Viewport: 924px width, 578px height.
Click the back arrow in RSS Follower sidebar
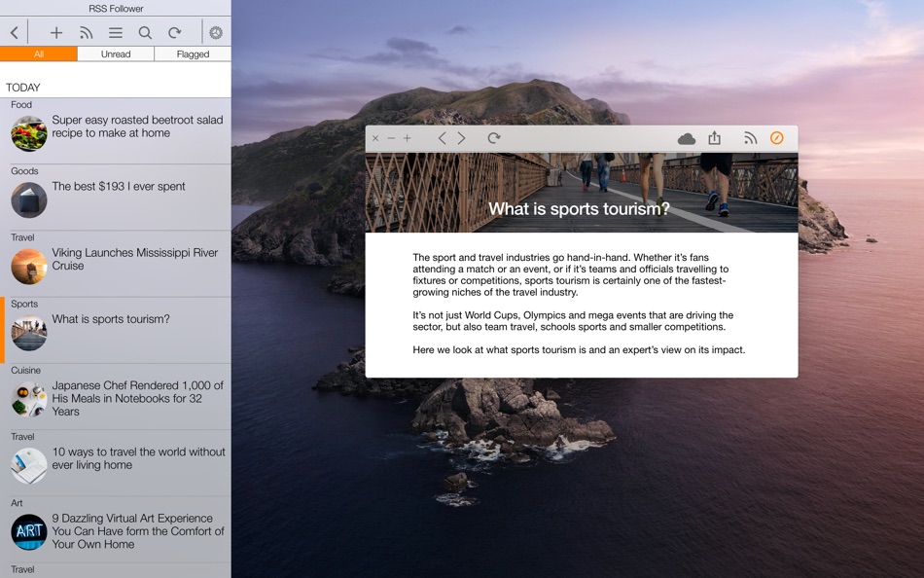pos(15,32)
